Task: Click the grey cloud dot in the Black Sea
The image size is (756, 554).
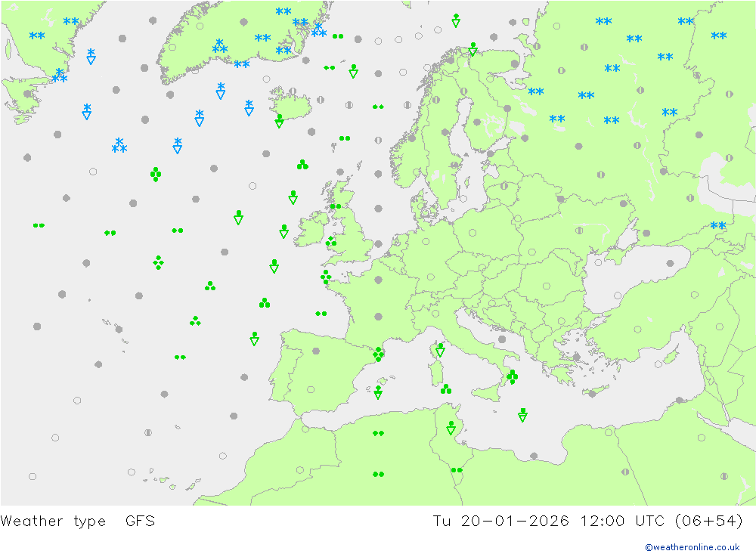Action: tap(670, 263)
